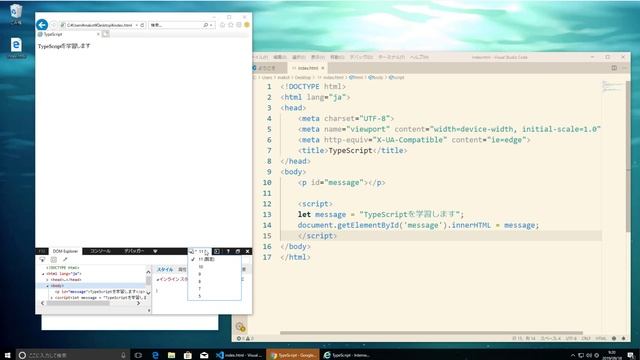Click the IE feedback smiley icon
Image resolution: width=640 pixels, height=360 pixels.
click(247, 25)
